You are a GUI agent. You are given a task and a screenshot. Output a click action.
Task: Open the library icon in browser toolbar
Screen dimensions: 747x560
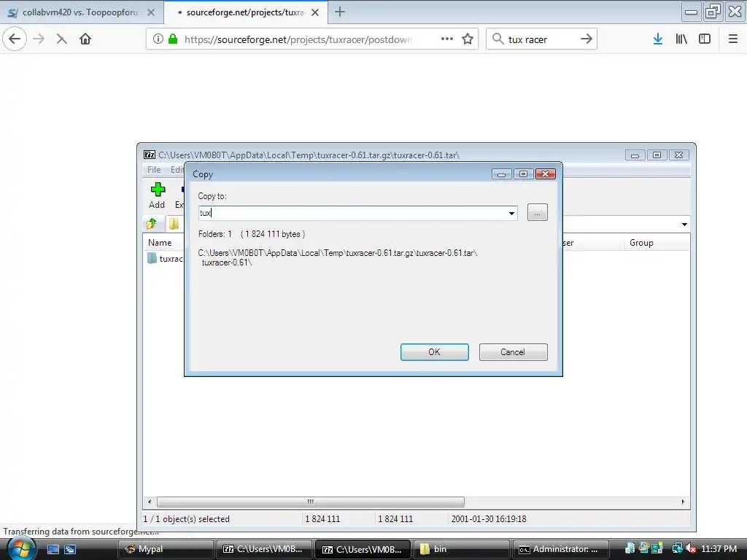click(681, 39)
